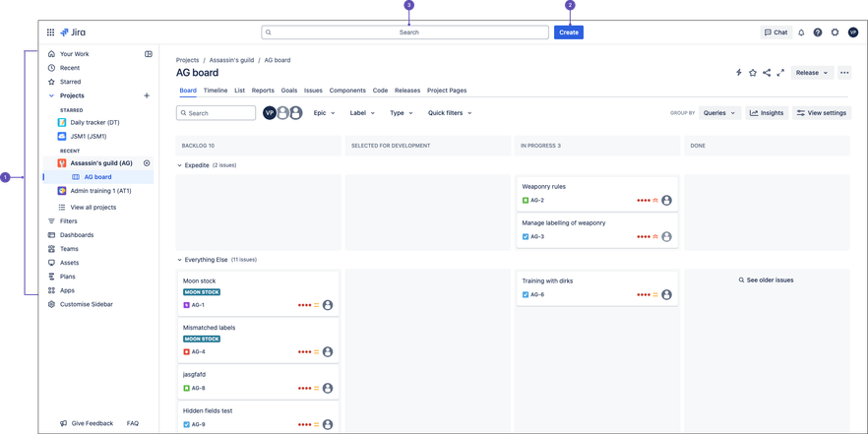
Task: Click the plus icon next to Projects
Action: tap(147, 95)
